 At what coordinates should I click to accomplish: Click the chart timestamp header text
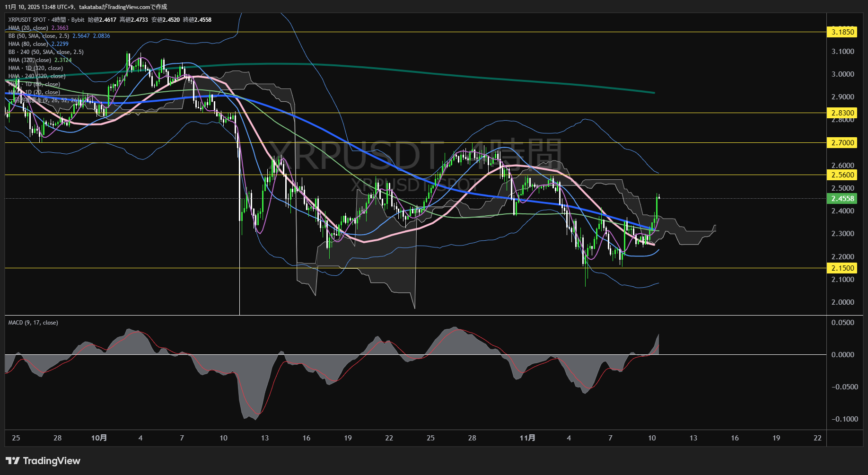click(x=86, y=7)
